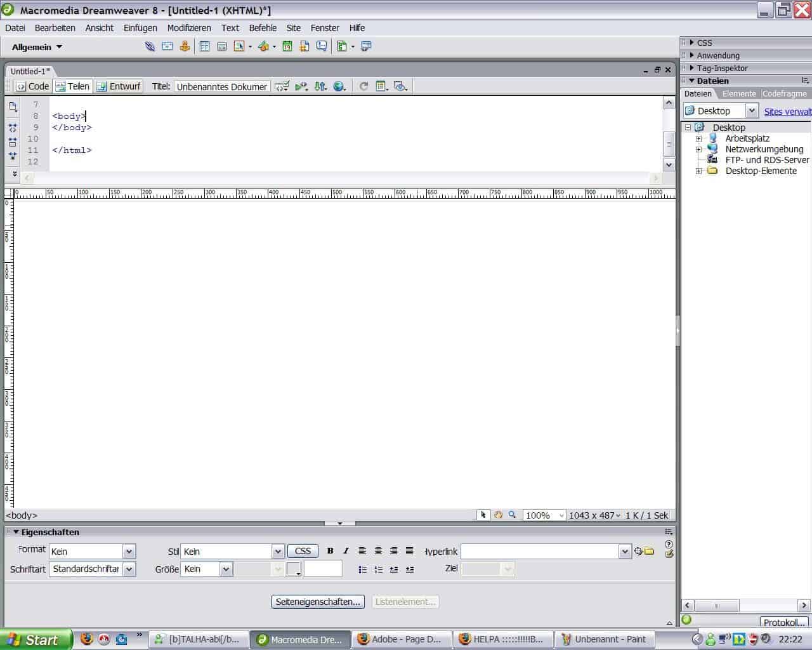Click the Seiteneigenschaften button
Screen dimensions: 812x650
(x=318, y=602)
